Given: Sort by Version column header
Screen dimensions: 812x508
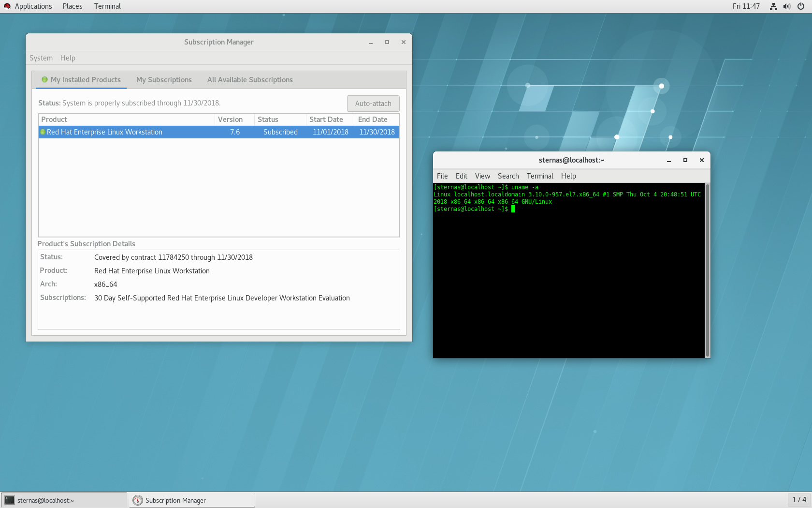Looking at the screenshot, I should click(x=235, y=120).
